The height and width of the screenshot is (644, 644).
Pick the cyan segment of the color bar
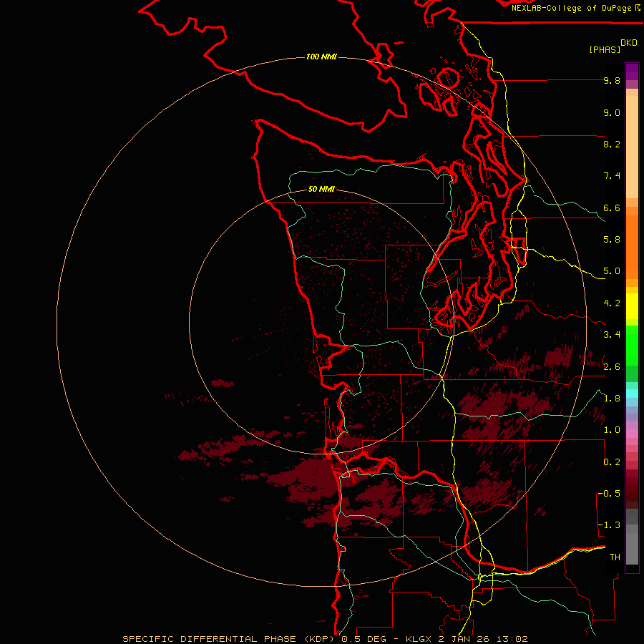632,394
